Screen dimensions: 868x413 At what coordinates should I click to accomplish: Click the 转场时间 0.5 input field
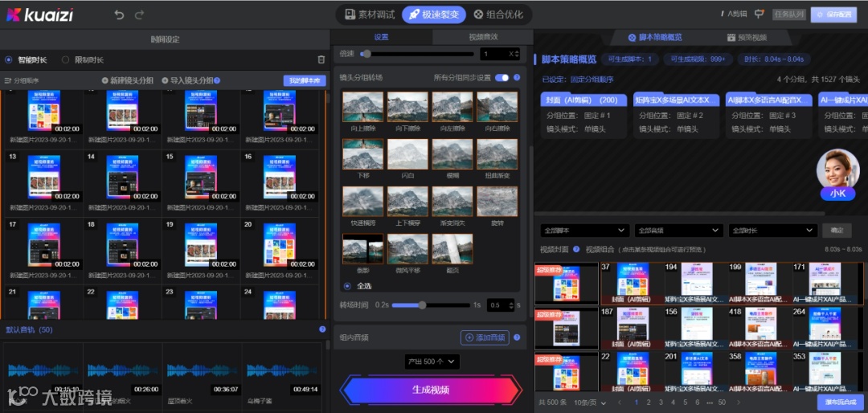coord(500,305)
